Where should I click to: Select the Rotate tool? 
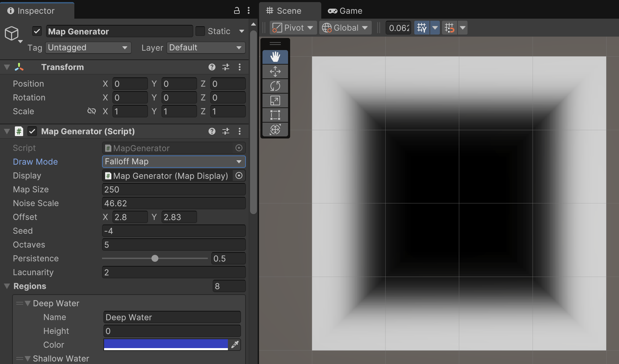275,86
